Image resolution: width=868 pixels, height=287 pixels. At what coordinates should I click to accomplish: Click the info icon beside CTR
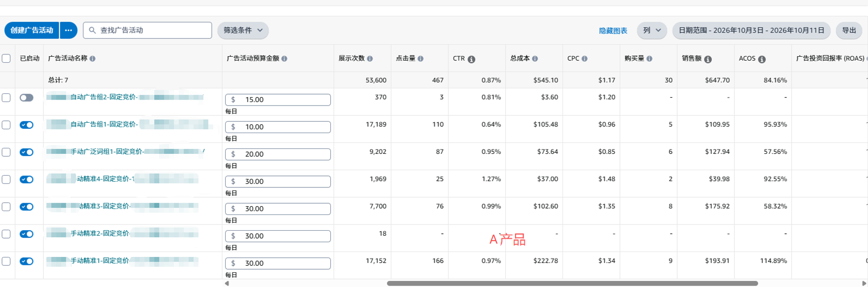click(x=471, y=59)
